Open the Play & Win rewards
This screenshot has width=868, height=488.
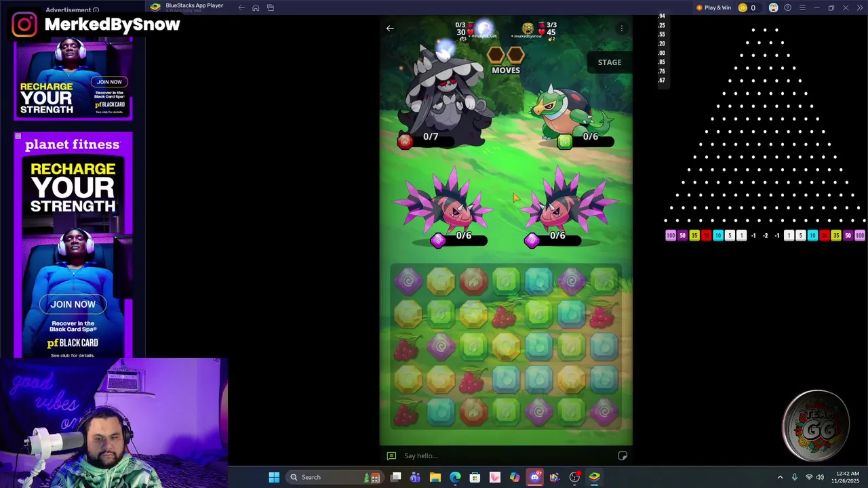(713, 7)
